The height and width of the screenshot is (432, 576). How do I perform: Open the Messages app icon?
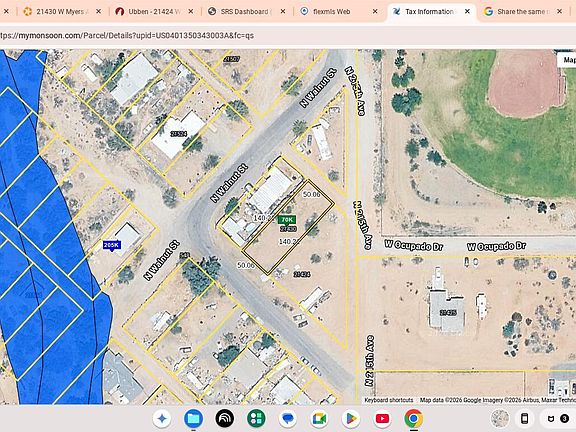click(x=288, y=418)
